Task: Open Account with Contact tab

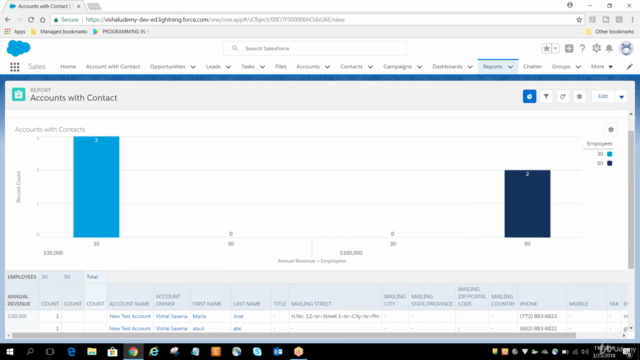Action: coord(113,67)
